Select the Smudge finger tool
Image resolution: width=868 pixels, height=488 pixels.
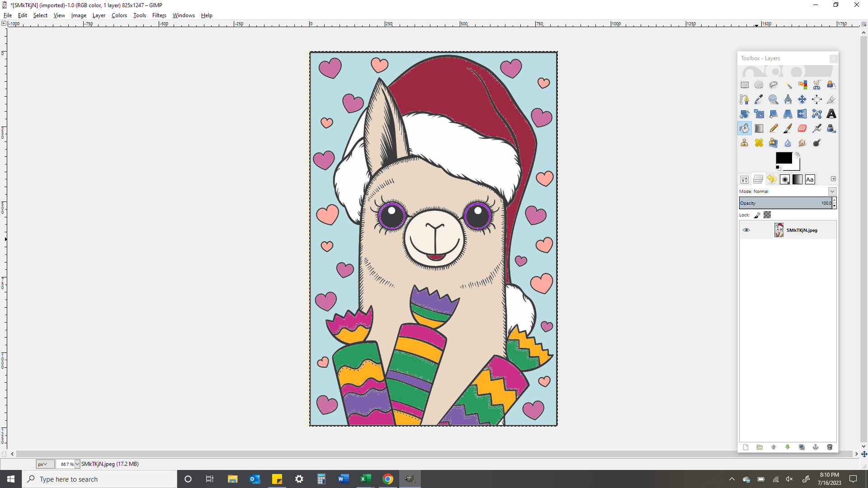tap(802, 143)
